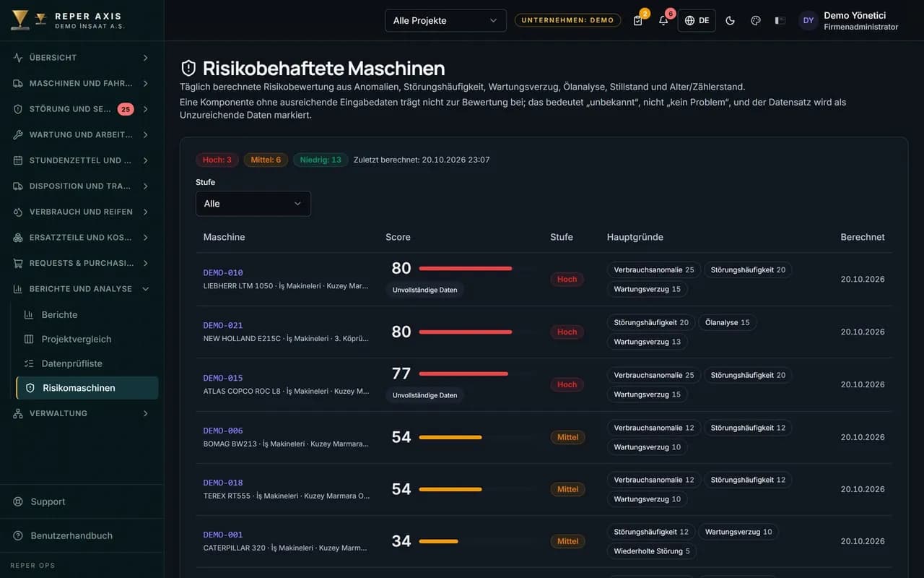Expand the Verwaltung sidebar section
The height and width of the screenshot is (578, 924).
[x=82, y=413]
